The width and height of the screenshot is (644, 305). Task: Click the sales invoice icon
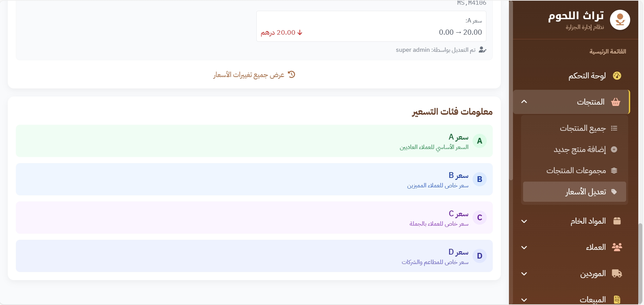pos(617,299)
